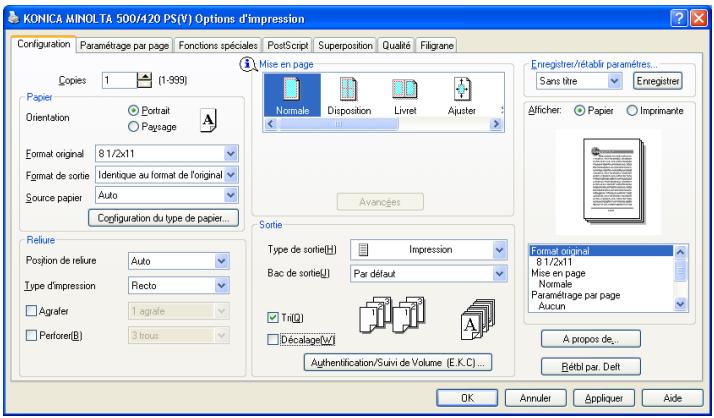Image resolution: width=714 pixels, height=418 pixels.
Task: Open the PostScript tab
Action: pos(288,46)
